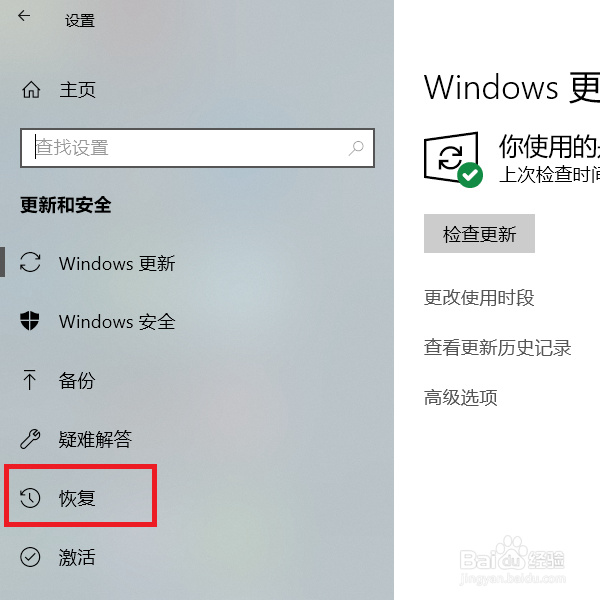Click the Windows 安全 shield icon
The height and width of the screenshot is (600, 600).
(x=30, y=320)
